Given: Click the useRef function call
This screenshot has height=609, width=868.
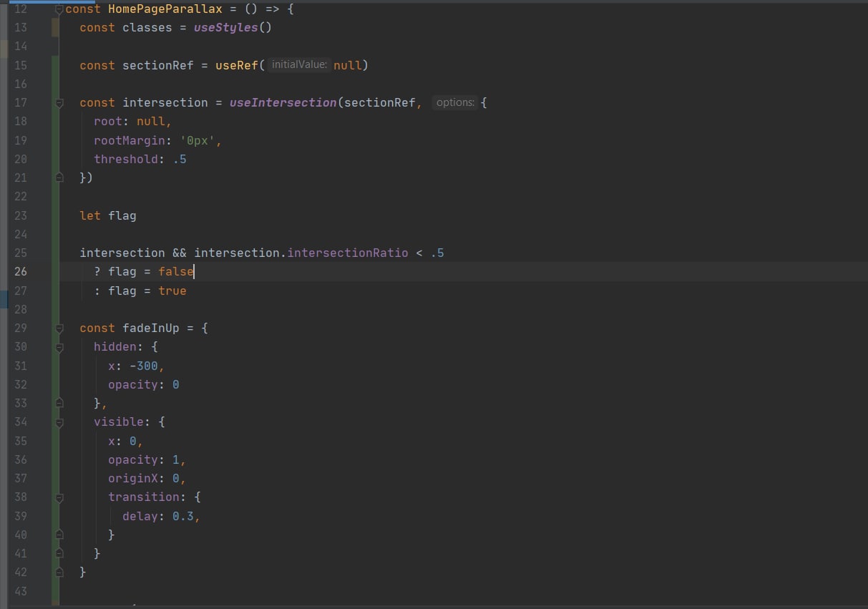Looking at the screenshot, I should pos(237,65).
